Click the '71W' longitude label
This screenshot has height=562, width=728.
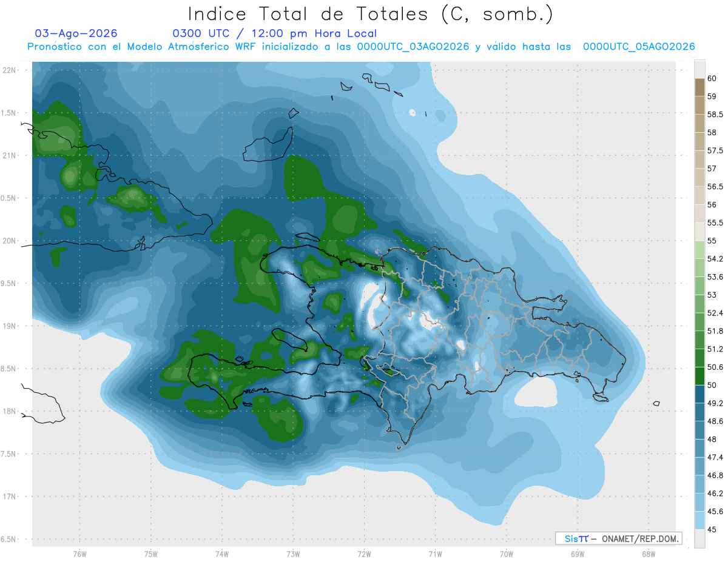point(435,554)
